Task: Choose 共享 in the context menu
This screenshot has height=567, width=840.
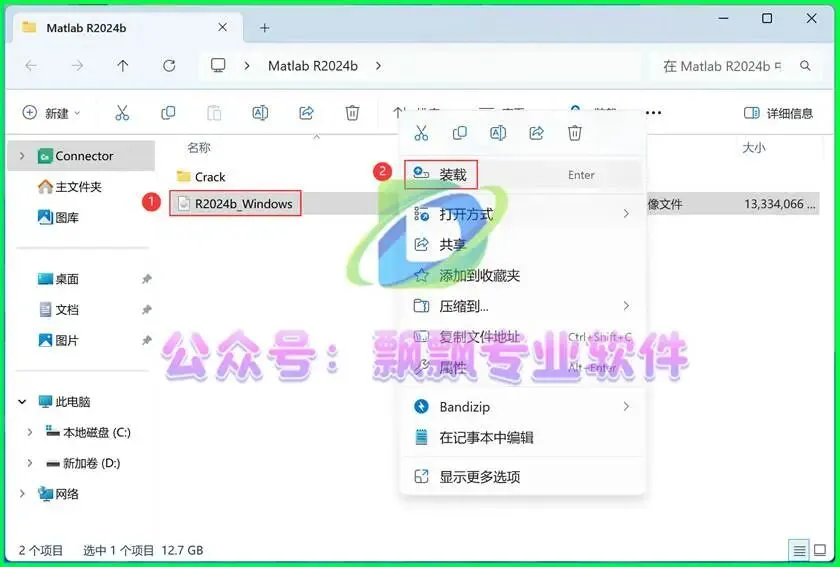Action: pyautogui.click(x=523, y=245)
